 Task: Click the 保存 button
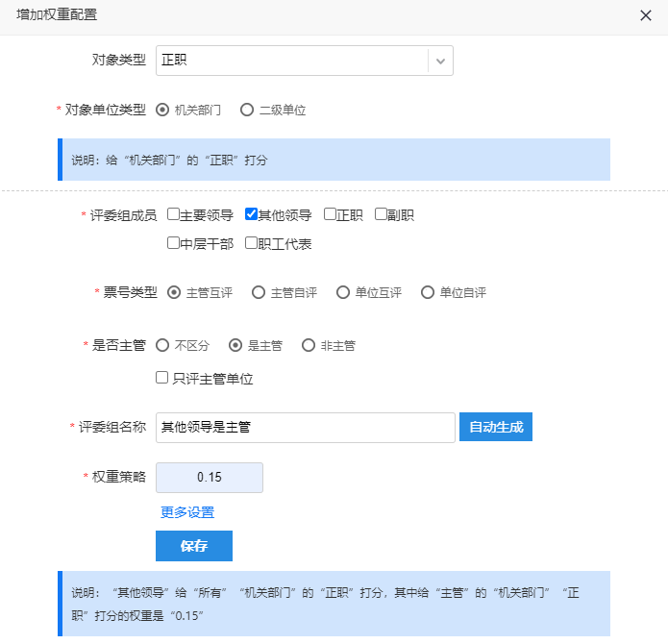point(194,546)
